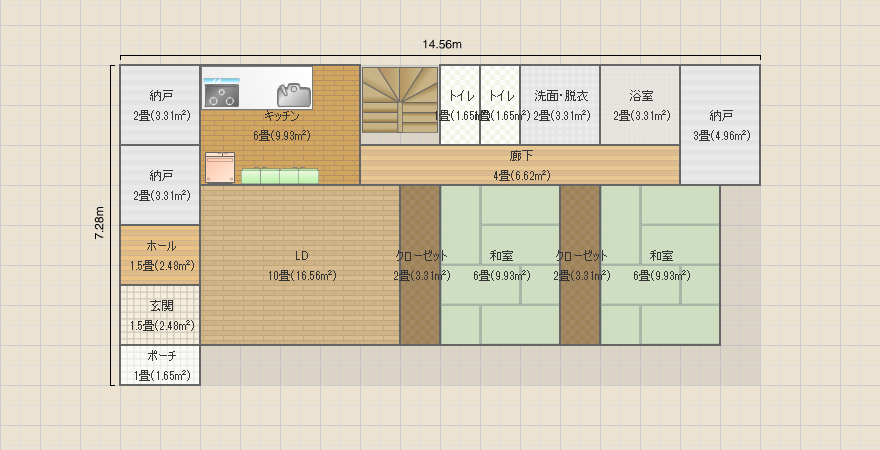Select the staircase symbol
Image resolution: width=880 pixels, height=450 pixels.
[400, 100]
